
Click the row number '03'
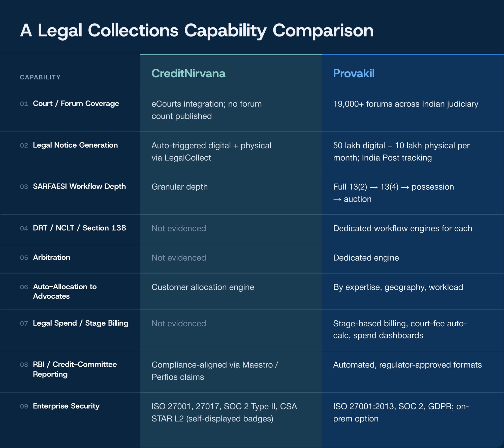24,187
